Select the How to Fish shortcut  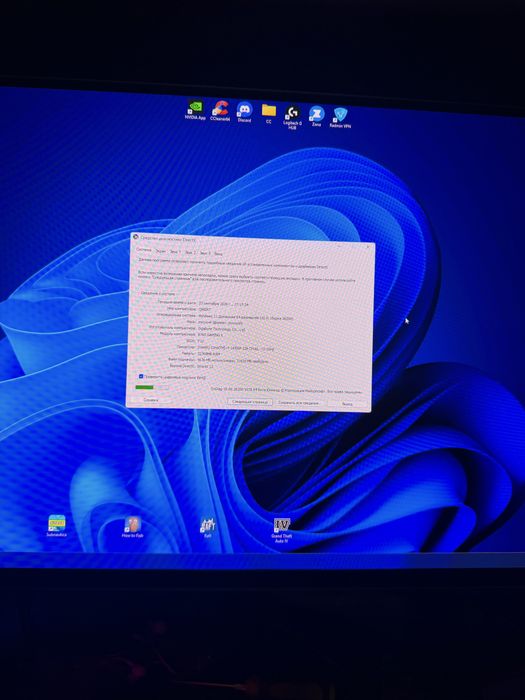click(133, 527)
